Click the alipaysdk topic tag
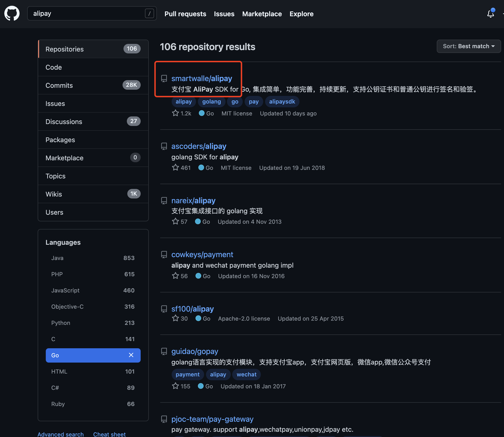This screenshot has height=437, width=504. (x=282, y=102)
